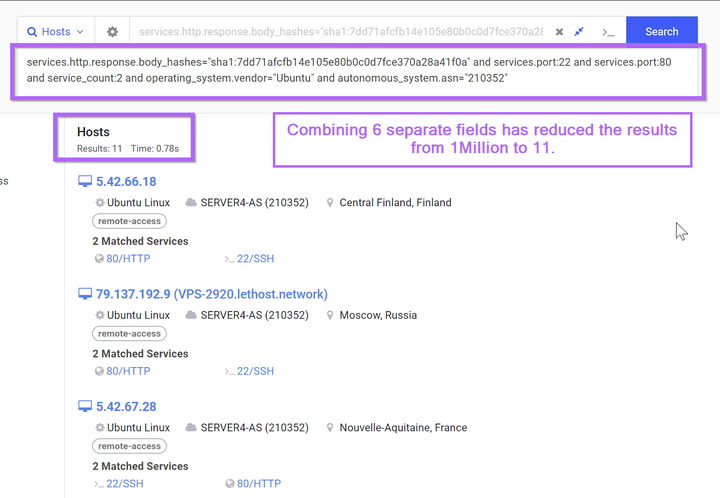Click Ubuntu Linux label for 5.42.67.28
The image size is (720, 498).
138,428
